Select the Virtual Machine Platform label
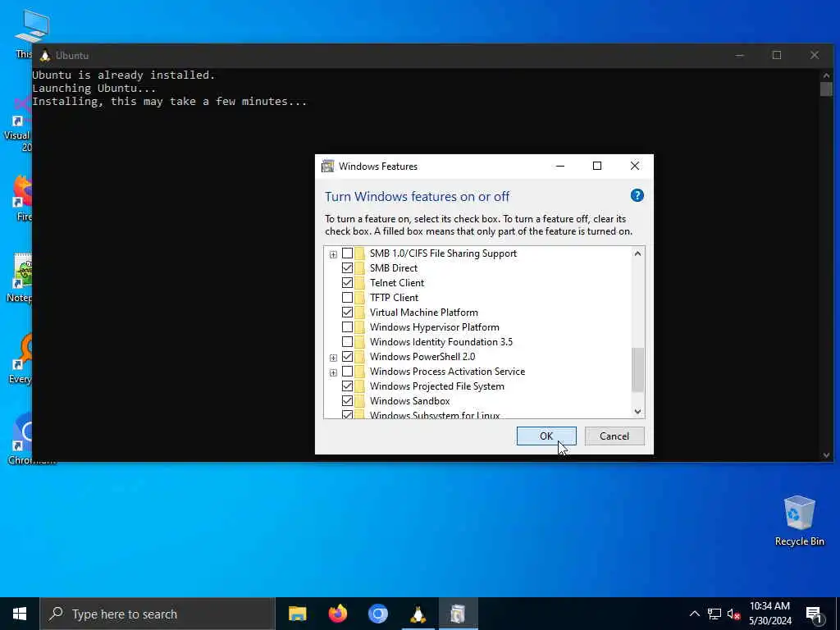Image resolution: width=840 pixels, height=630 pixels. click(x=424, y=313)
